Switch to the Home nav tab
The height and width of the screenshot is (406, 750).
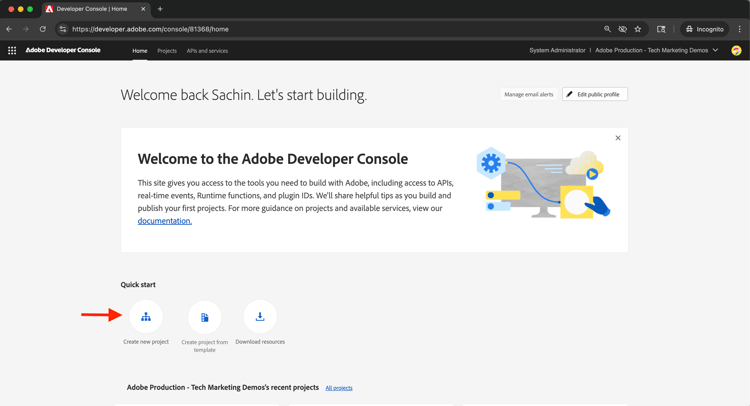[x=140, y=51]
